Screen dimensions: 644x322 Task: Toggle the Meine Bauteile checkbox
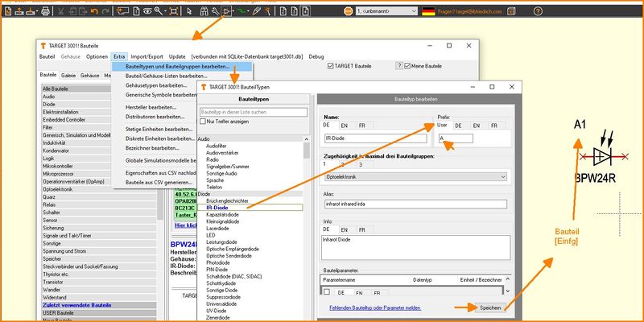pos(408,65)
